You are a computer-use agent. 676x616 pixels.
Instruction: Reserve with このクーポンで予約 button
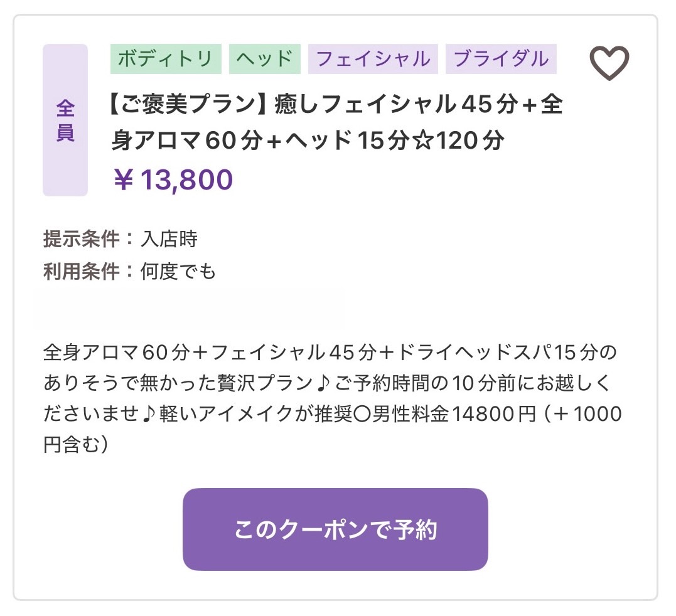tap(335, 529)
